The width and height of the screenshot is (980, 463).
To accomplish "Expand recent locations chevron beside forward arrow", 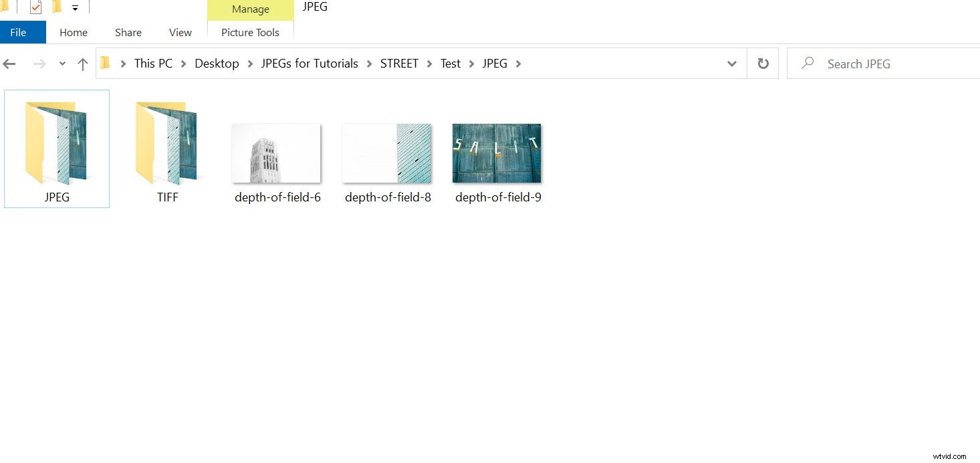I will pyautogui.click(x=62, y=63).
